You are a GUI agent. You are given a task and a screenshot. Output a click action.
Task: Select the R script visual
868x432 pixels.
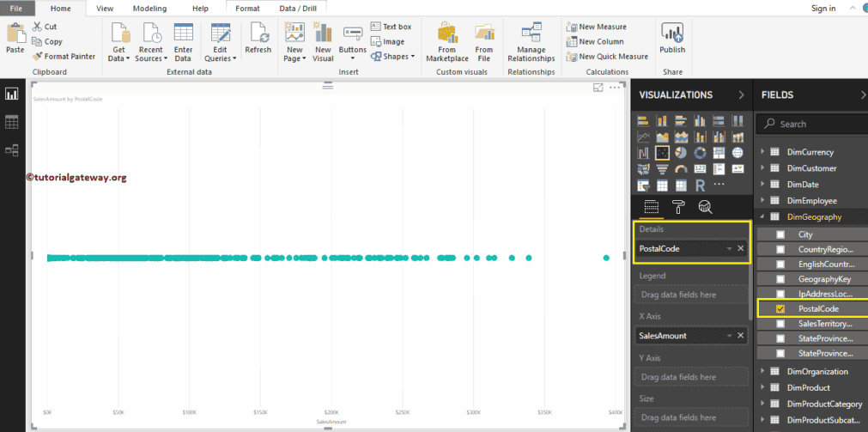point(700,185)
